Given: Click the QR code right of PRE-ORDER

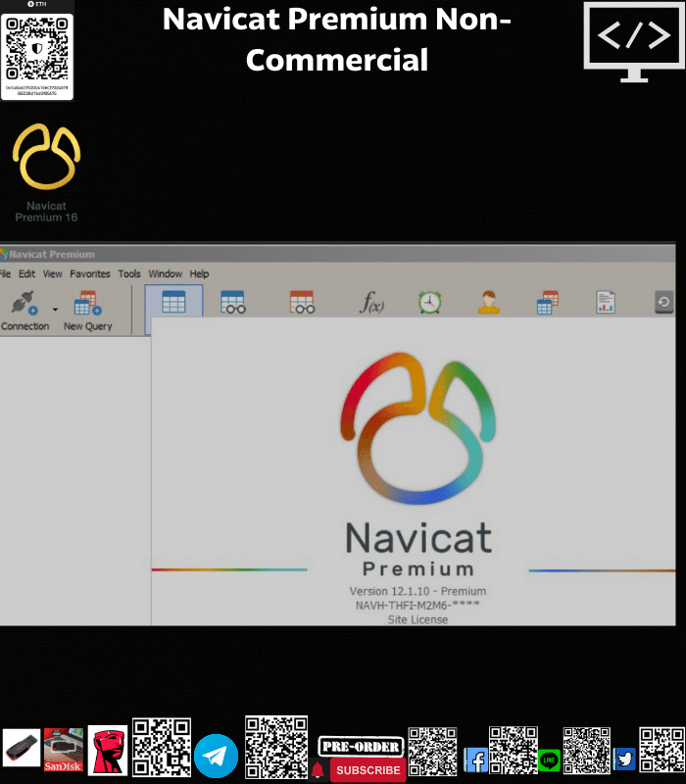Looking at the screenshot, I should tap(432, 751).
